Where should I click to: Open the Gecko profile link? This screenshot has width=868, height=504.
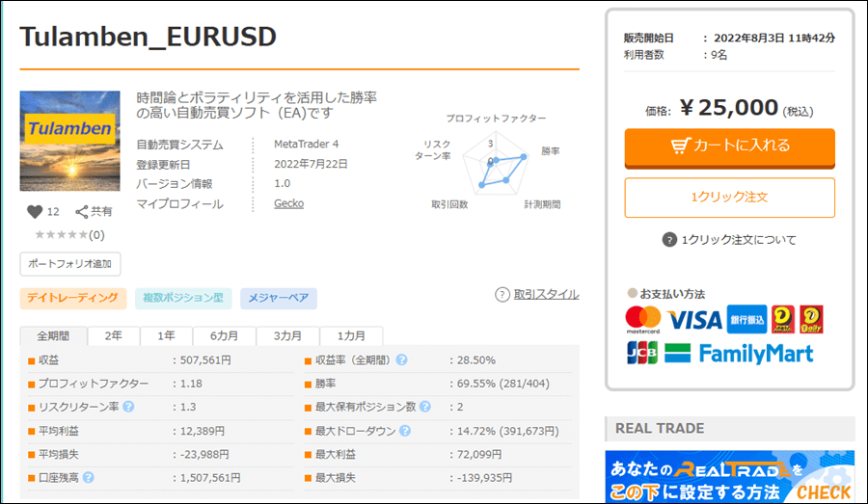[x=288, y=203]
